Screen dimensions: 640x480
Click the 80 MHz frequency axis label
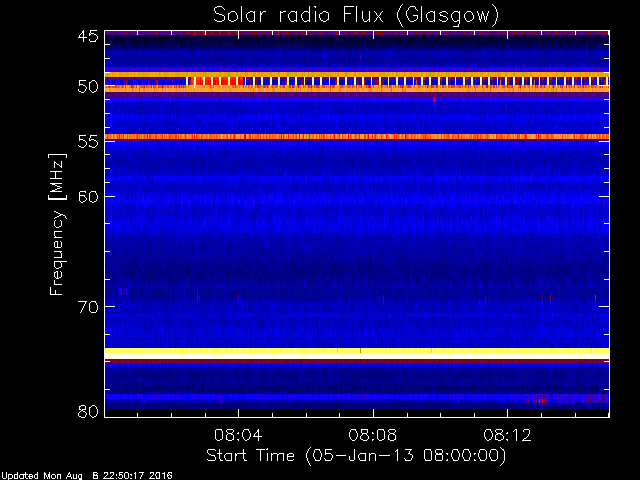coord(88,411)
